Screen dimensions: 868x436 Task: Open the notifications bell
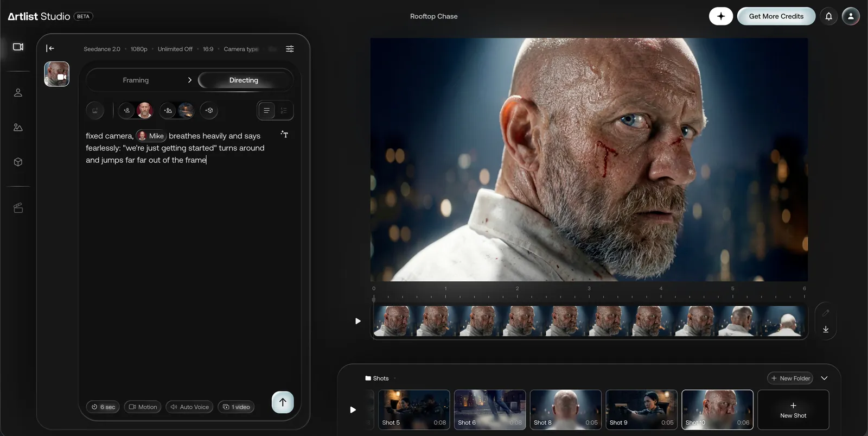[x=828, y=16]
